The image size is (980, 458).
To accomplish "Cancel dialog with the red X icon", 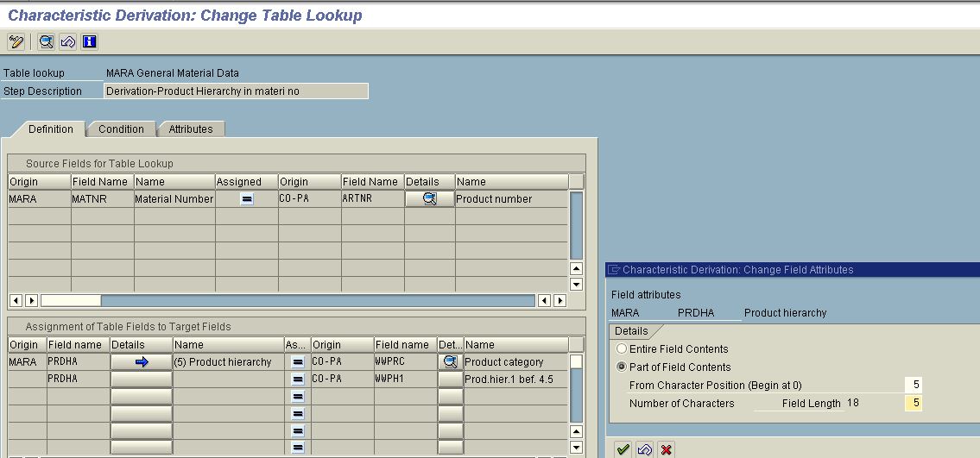I will click(667, 449).
